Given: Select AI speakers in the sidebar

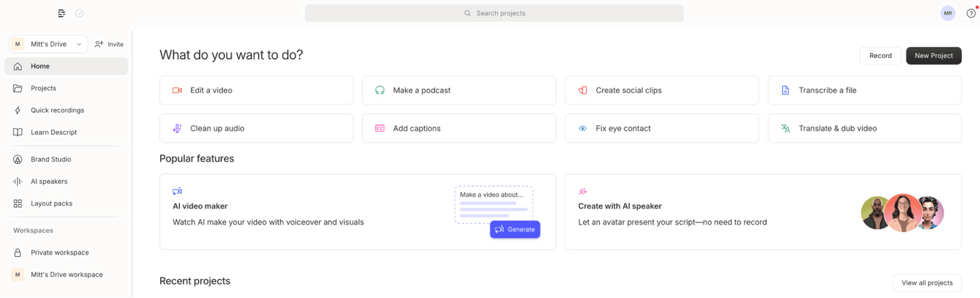Looking at the screenshot, I should point(49,181).
